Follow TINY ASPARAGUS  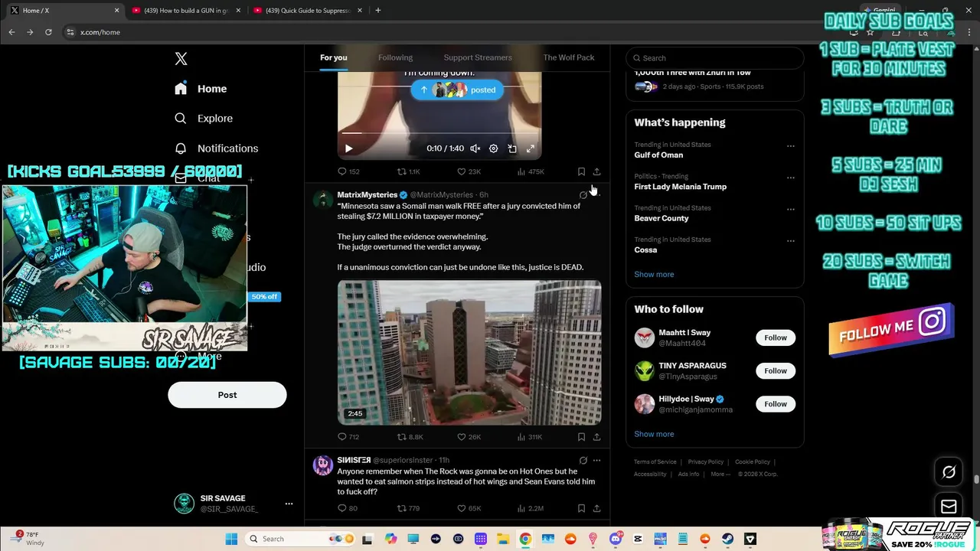coord(776,370)
